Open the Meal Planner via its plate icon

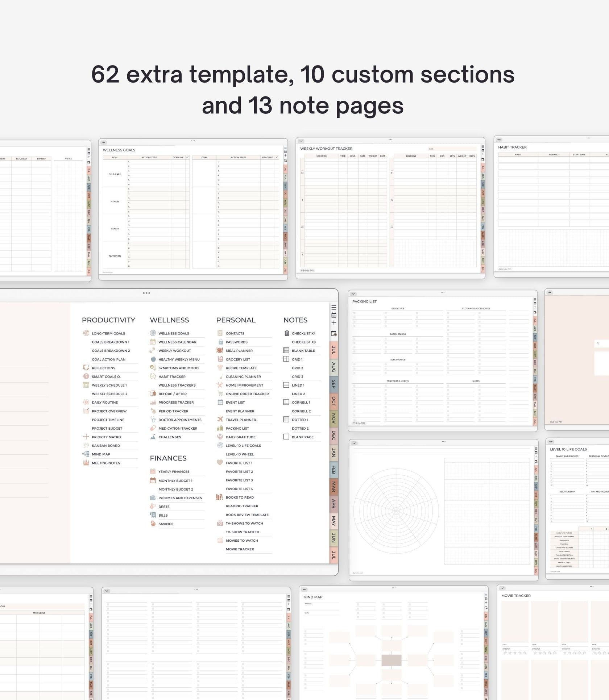(219, 350)
